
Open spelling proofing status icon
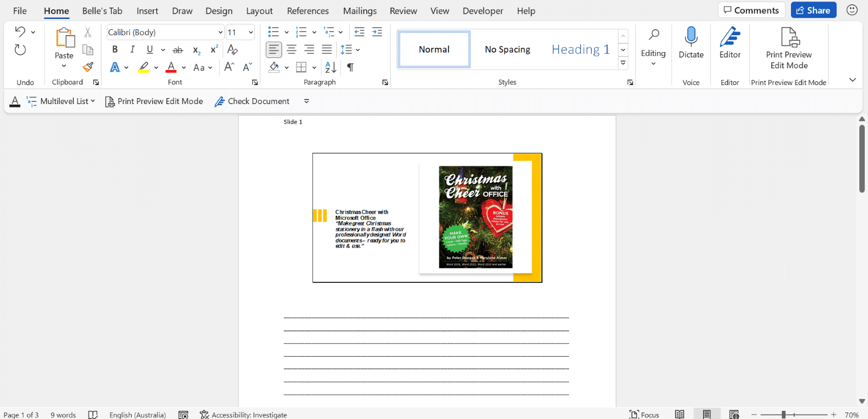tap(93, 415)
